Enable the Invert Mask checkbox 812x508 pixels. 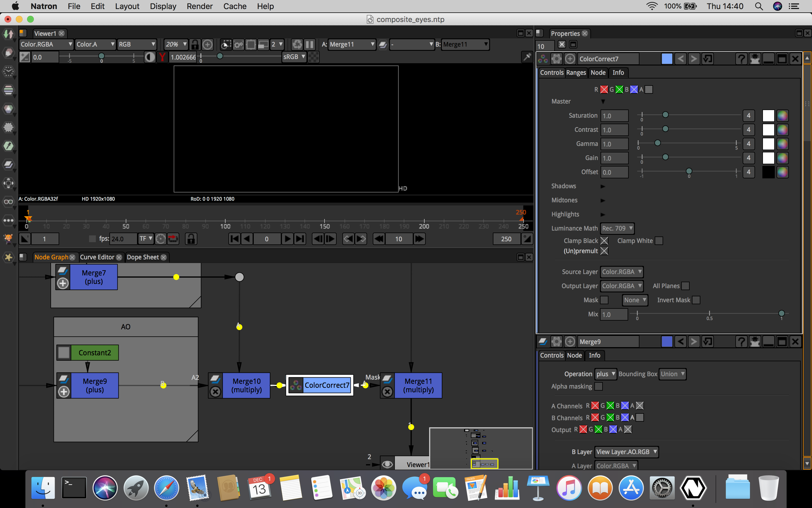click(x=696, y=300)
